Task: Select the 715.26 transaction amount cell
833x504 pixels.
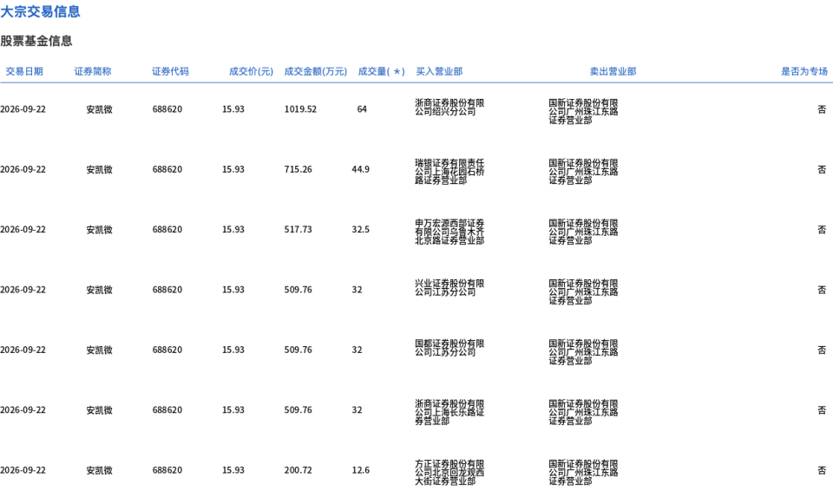Action: tap(298, 169)
